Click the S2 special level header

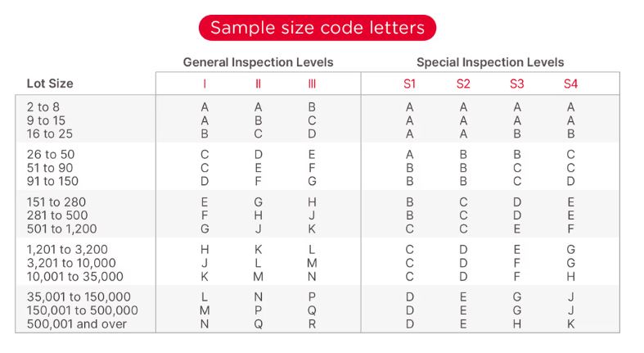pyautogui.click(x=463, y=84)
